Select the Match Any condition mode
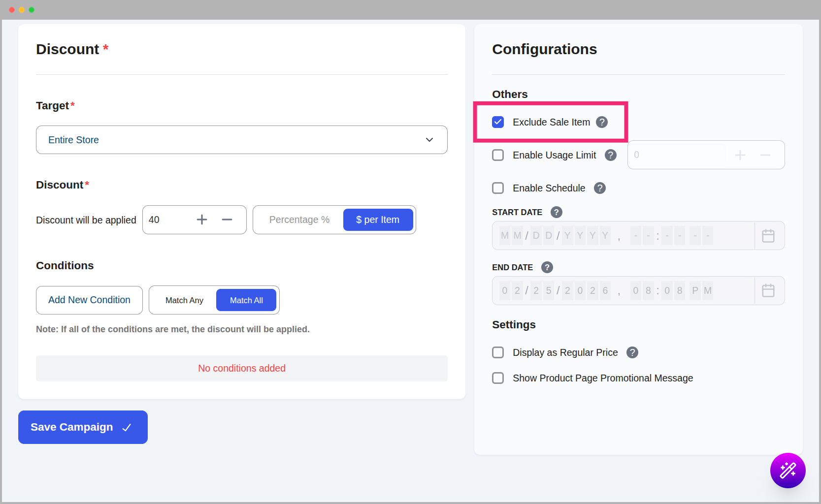Viewport: 821px width, 504px height. pyautogui.click(x=184, y=300)
